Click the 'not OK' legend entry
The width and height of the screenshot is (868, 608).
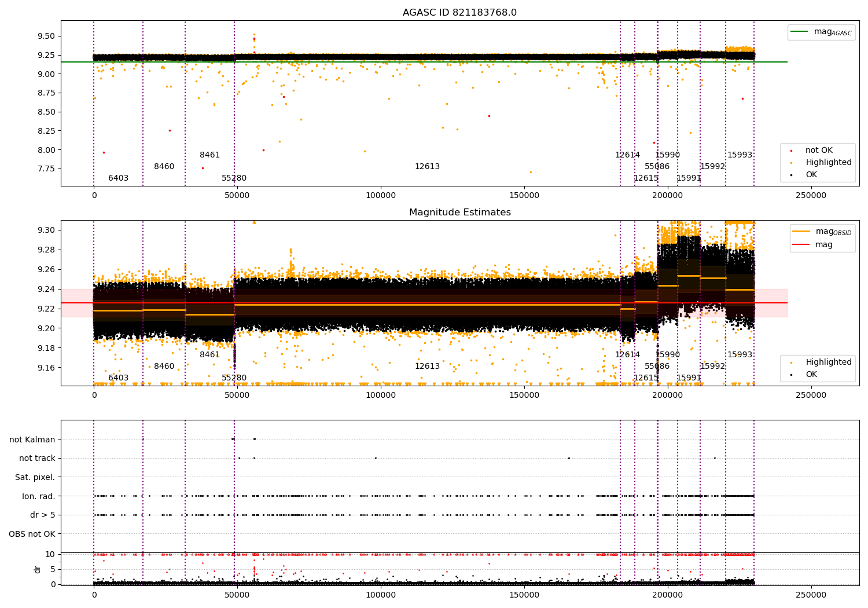(819, 151)
